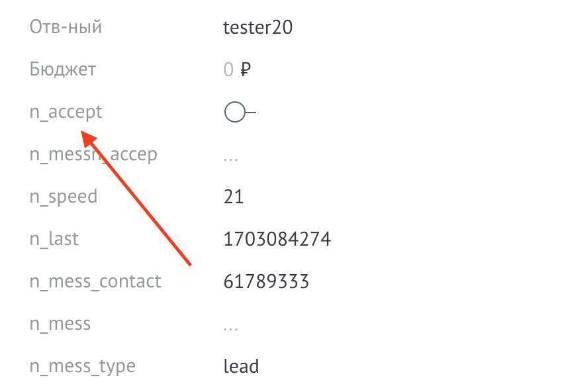Select the n_accept field label
This screenshot has height=392, width=564.
click(x=66, y=112)
